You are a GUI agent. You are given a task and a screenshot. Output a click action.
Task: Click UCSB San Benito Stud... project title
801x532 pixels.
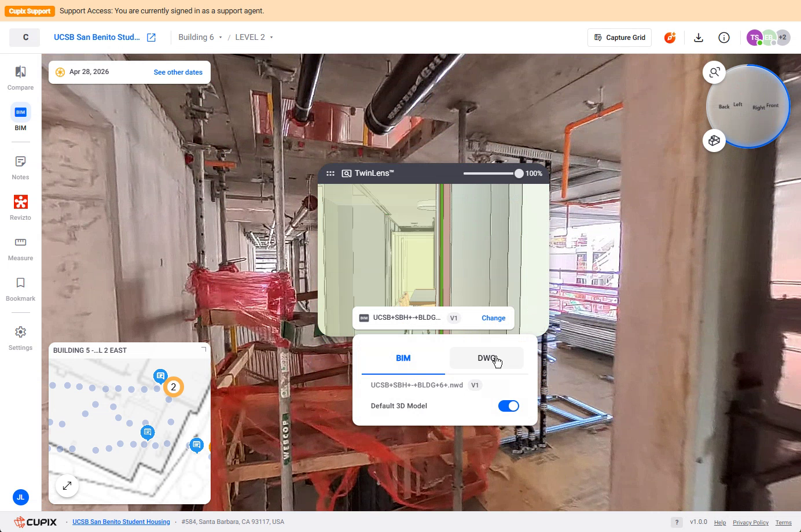[x=97, y=38]
